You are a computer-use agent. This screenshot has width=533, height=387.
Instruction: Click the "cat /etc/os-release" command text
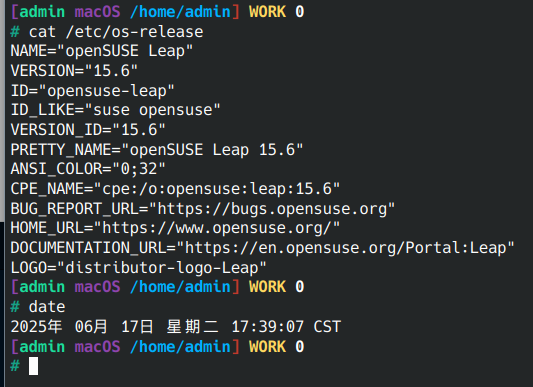[x=116, y=32]
